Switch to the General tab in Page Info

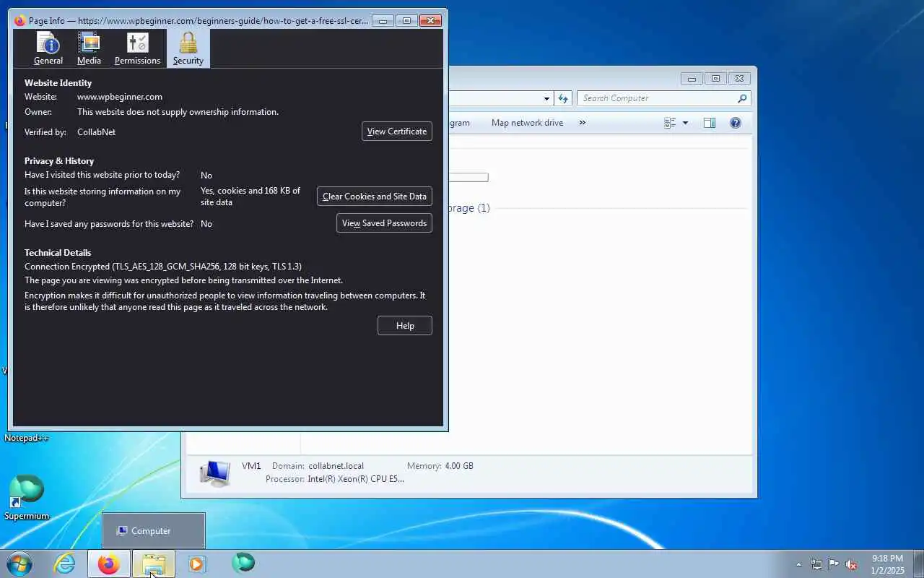(x=48, y=48)
